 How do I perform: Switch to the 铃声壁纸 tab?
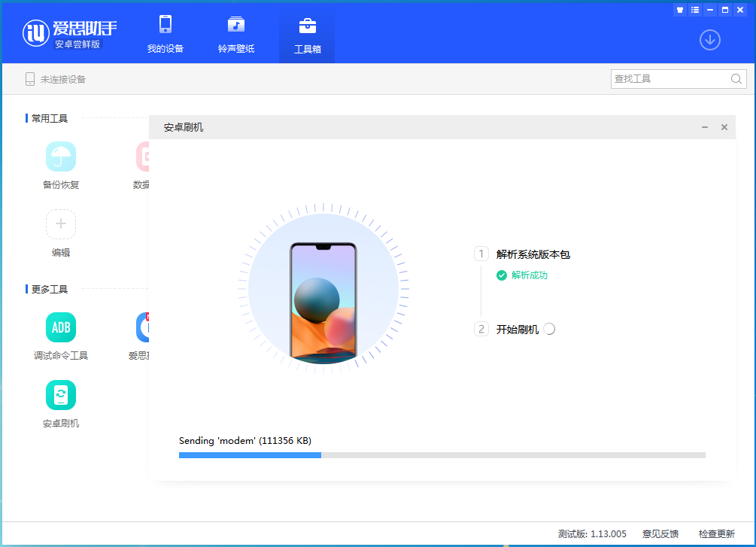[x=236, y=34]
